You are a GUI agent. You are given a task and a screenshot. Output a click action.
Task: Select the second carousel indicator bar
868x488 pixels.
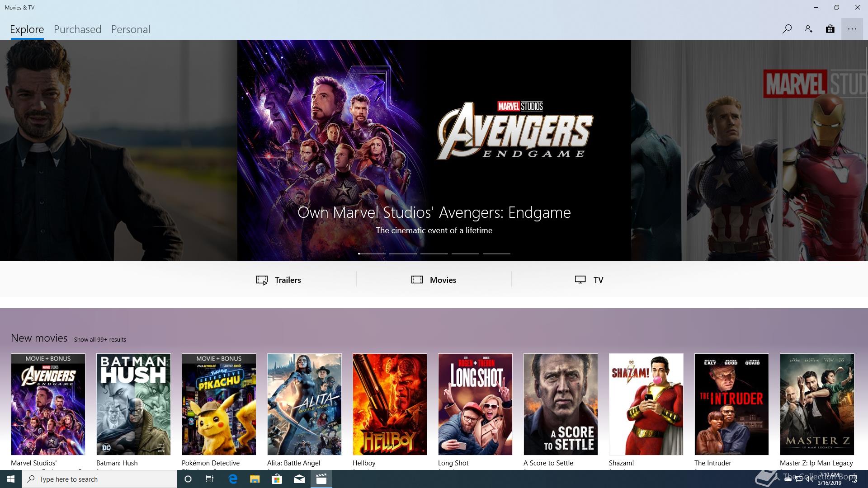click(x=403, y=253)
